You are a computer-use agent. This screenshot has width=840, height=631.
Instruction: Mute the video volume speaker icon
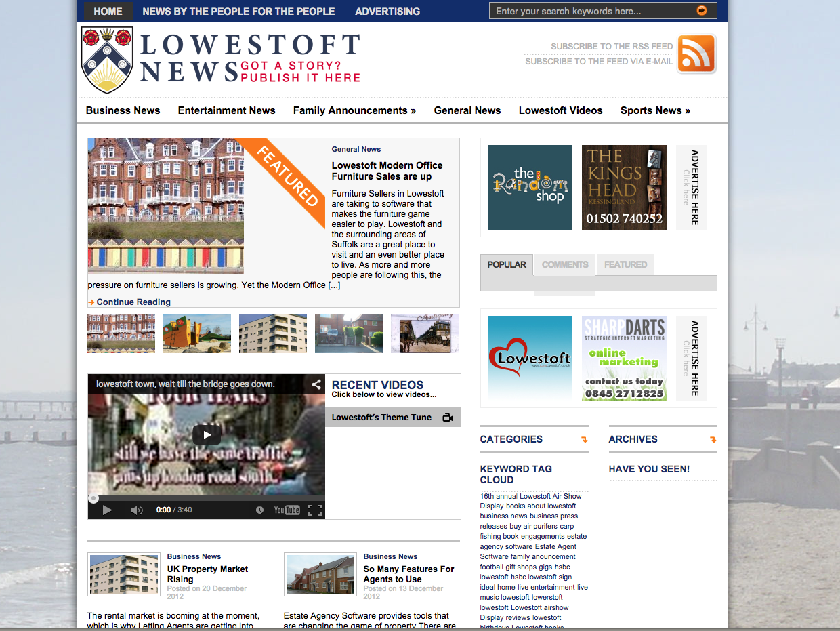click(x=136, y=510)
